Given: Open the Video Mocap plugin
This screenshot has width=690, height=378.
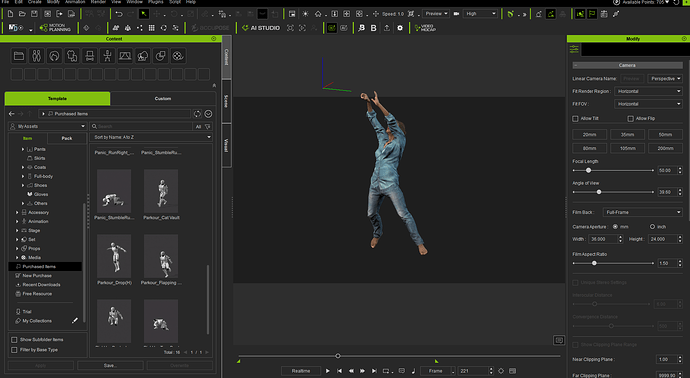Looking at the screenshot, I should pyautogui.click(x=425, y=28).
